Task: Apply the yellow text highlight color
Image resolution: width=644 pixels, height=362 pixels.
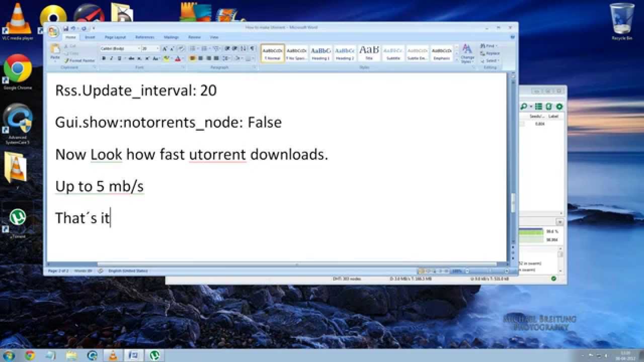Action: [166, 58]
